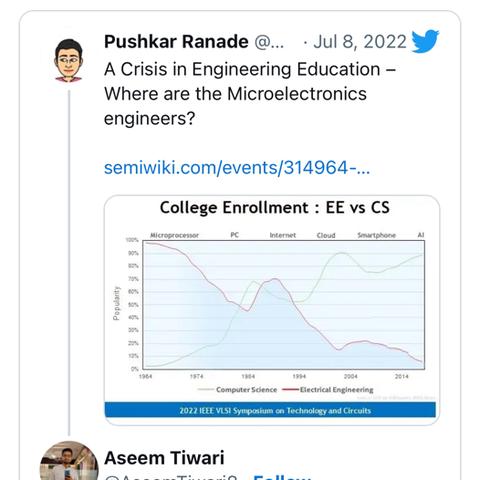480x480 pixels.
Task: Click the Aseem Tiwari display name
Action: point(164,458)
